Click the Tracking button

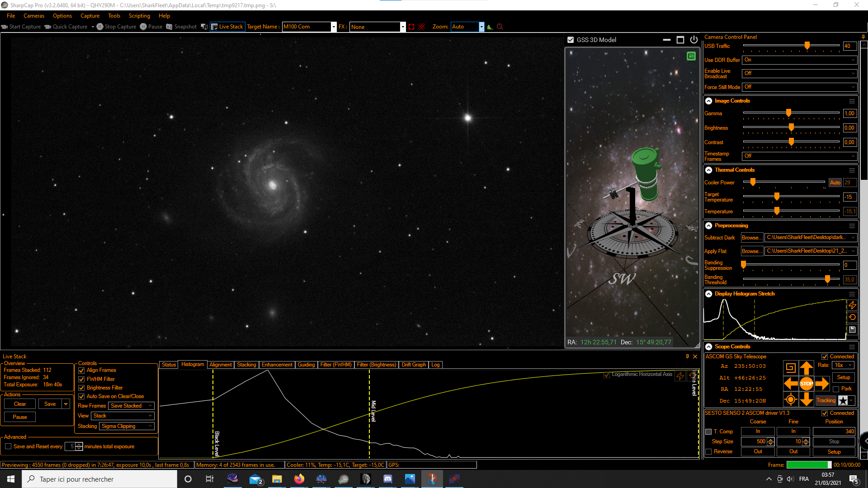pyautogui.click(x=826, y=400)
